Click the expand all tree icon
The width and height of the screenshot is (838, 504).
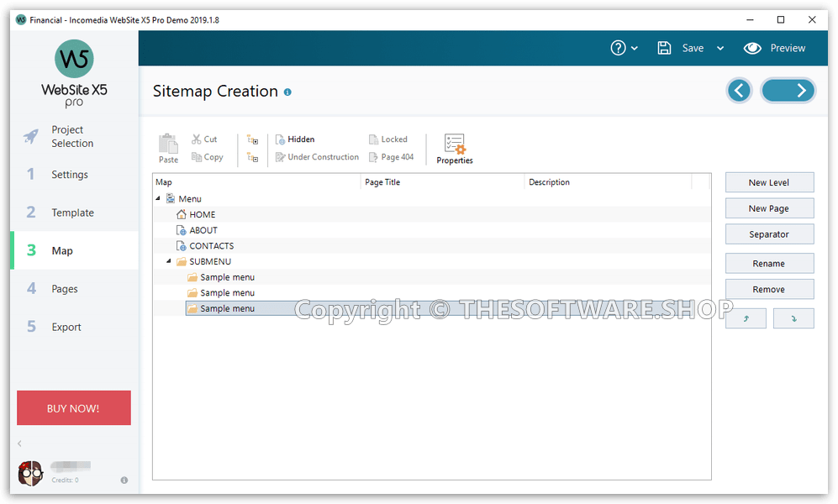click(252, 140)
